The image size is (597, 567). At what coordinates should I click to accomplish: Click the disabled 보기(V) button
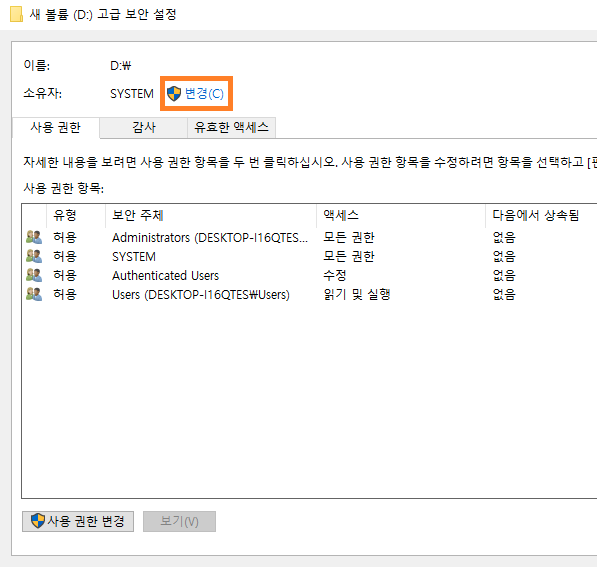(179, 521)
